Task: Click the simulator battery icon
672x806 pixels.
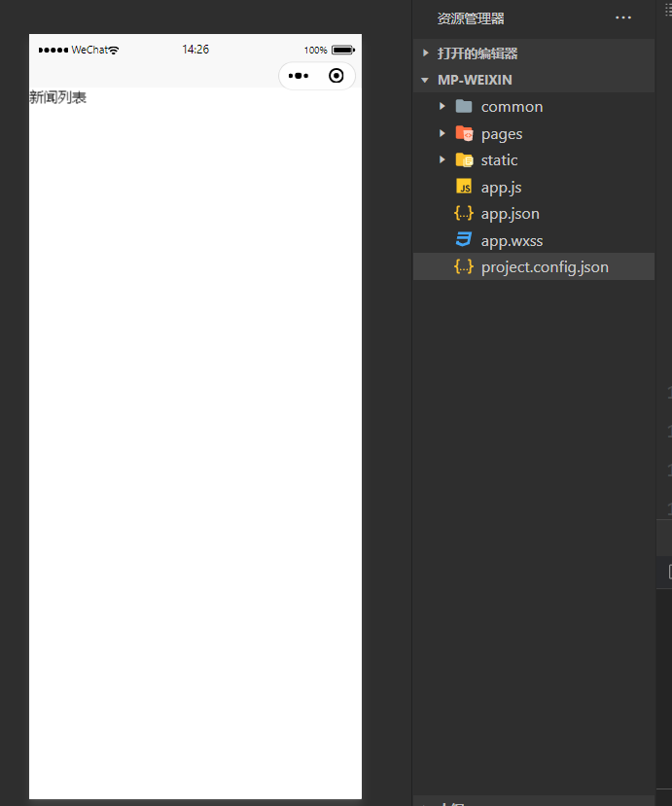Action: (343, 50)
